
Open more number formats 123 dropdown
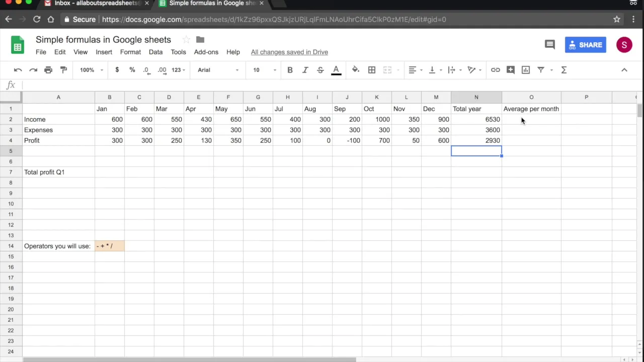(x=178, y=70)
